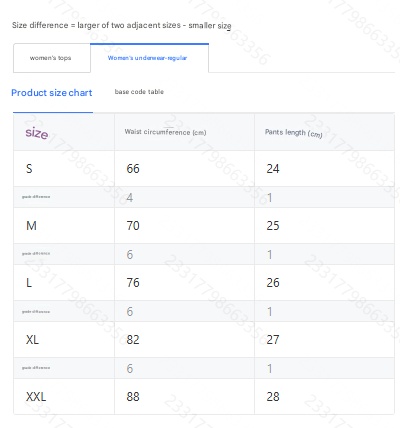
Task: Select the Women's underwear-regular tab
Action: [149, 58]
